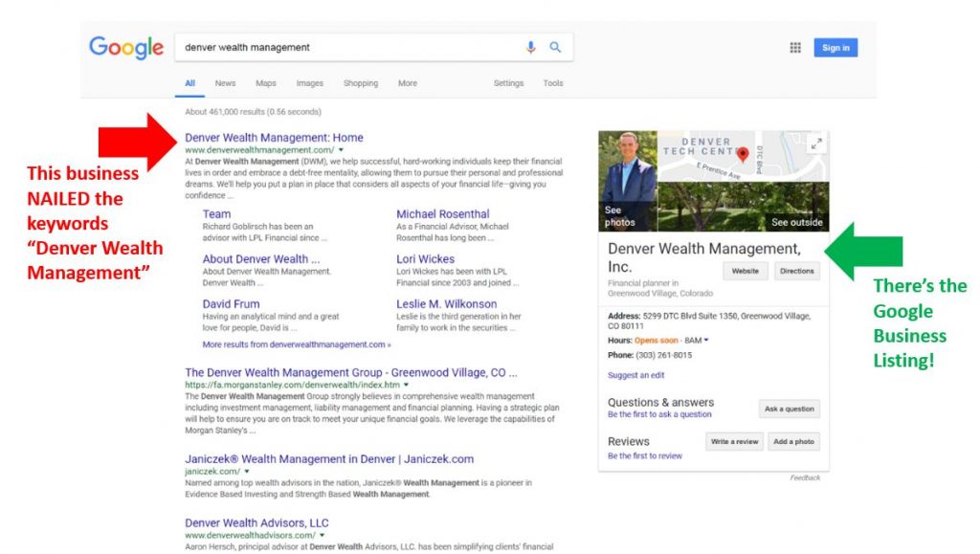The height and width of the screenshot is (554, 980).
Task: Start voice search with the microphone icon
Action: 532,45
